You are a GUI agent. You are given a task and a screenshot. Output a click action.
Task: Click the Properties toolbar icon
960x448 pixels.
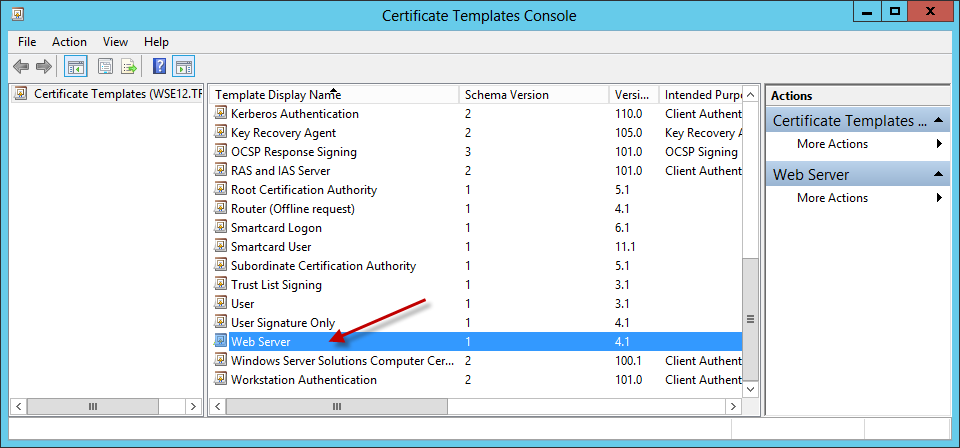(x=105, y=67)
